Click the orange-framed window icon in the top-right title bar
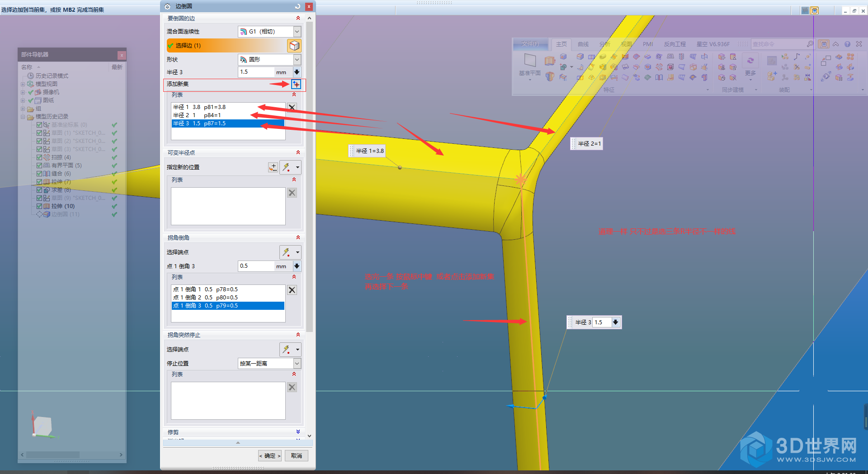 (x=815, y=10)
